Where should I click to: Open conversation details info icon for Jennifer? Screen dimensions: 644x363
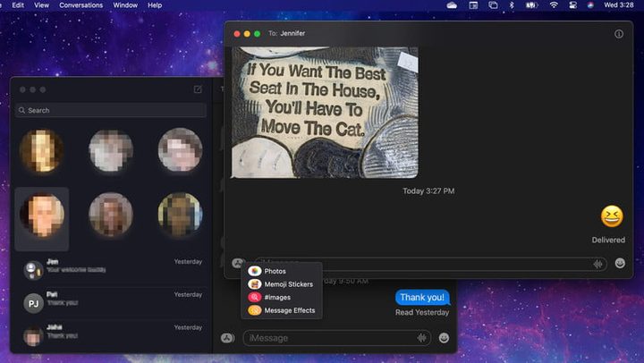tap(619, 34)
